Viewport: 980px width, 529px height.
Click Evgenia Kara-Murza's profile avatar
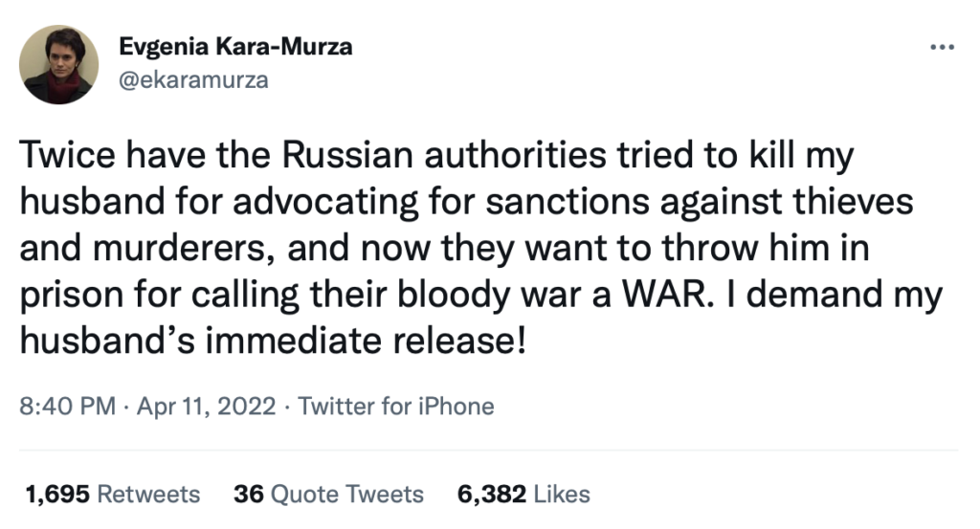point(59,64)
